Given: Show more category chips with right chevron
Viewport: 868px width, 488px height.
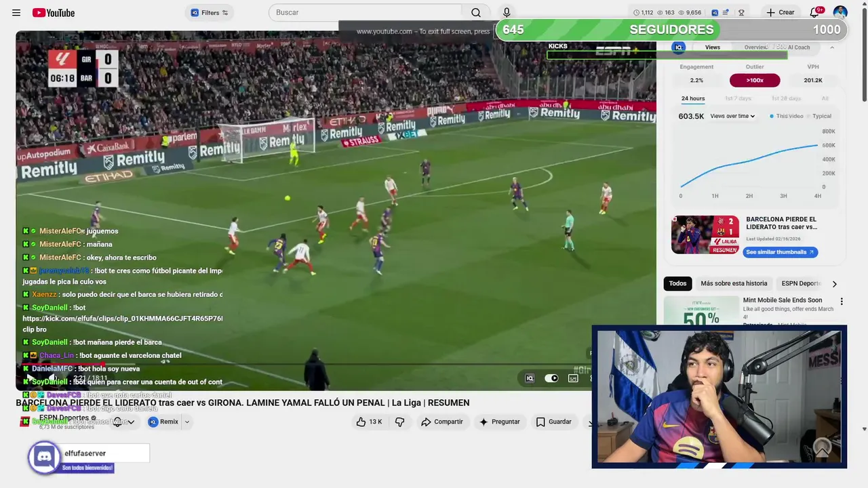Looking at the screenshot, I should (x=835, y=284).
